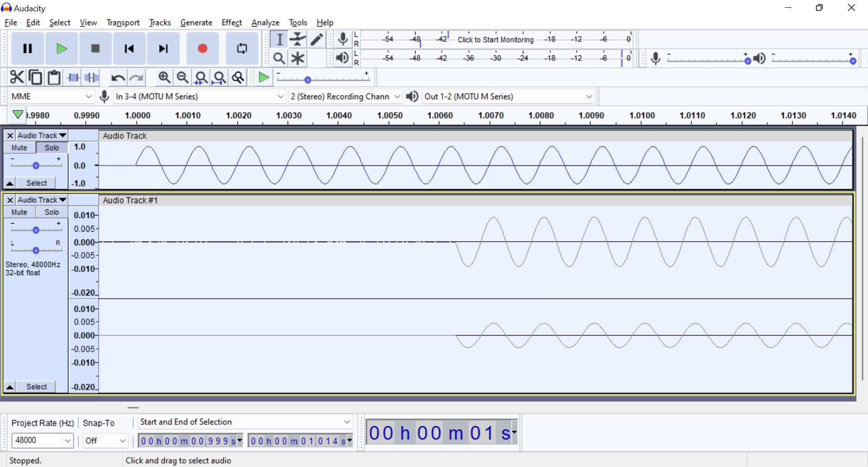This screenshot has width=868, height=467.
Task: Click the Play-at-Speed green button
Action: click(x=264, y=77)
